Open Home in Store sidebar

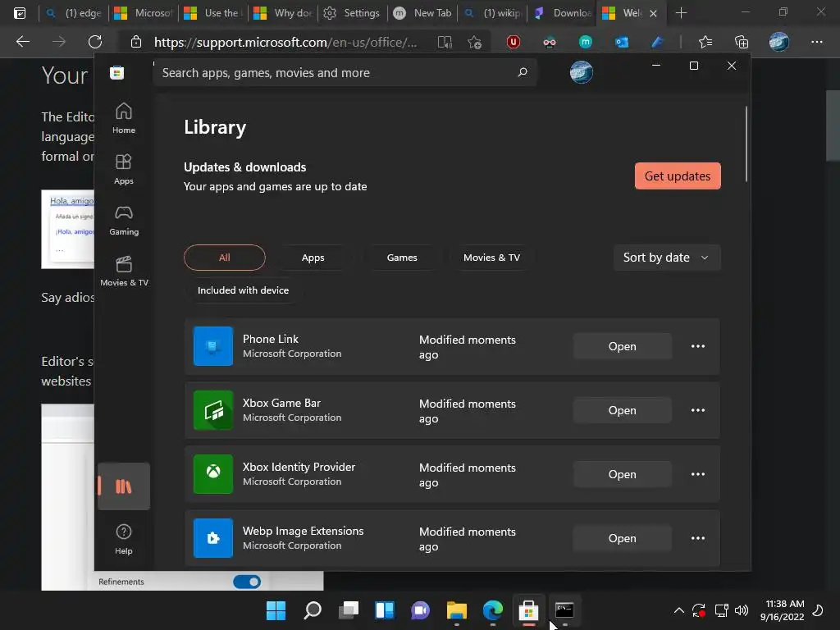(124, 118)
